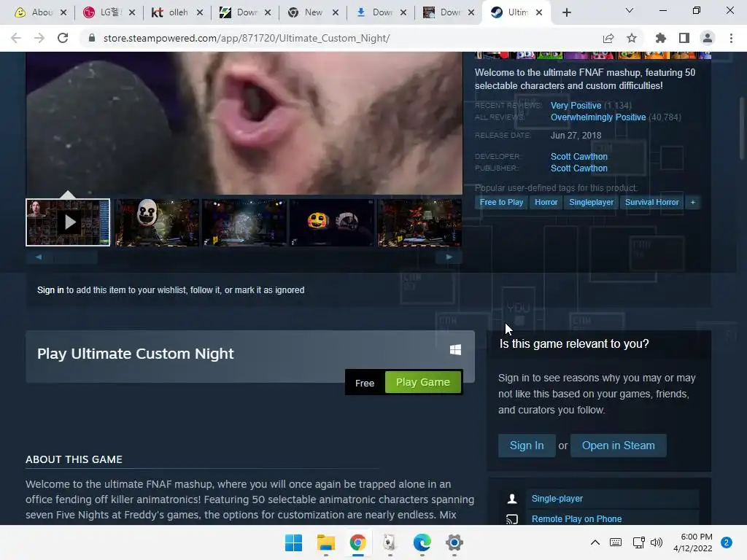Open developer Scott Cawthon link

[x=578, y=157]
